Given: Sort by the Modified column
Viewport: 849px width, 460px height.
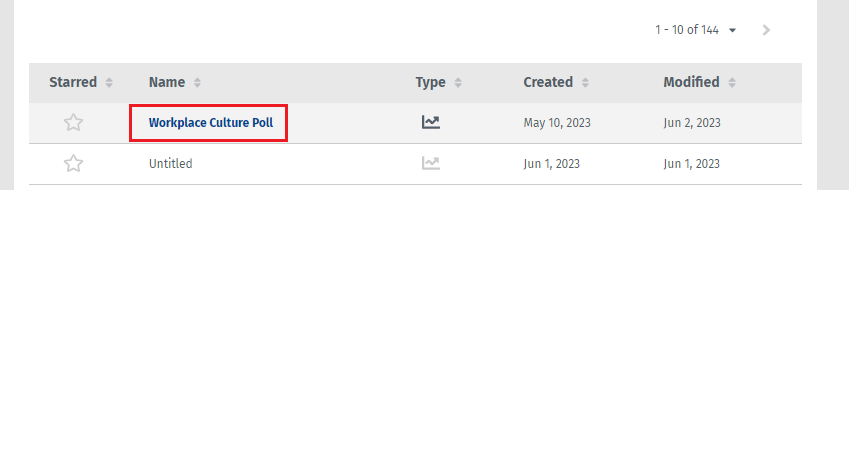Looking at the screenshot, I should 732,82.
